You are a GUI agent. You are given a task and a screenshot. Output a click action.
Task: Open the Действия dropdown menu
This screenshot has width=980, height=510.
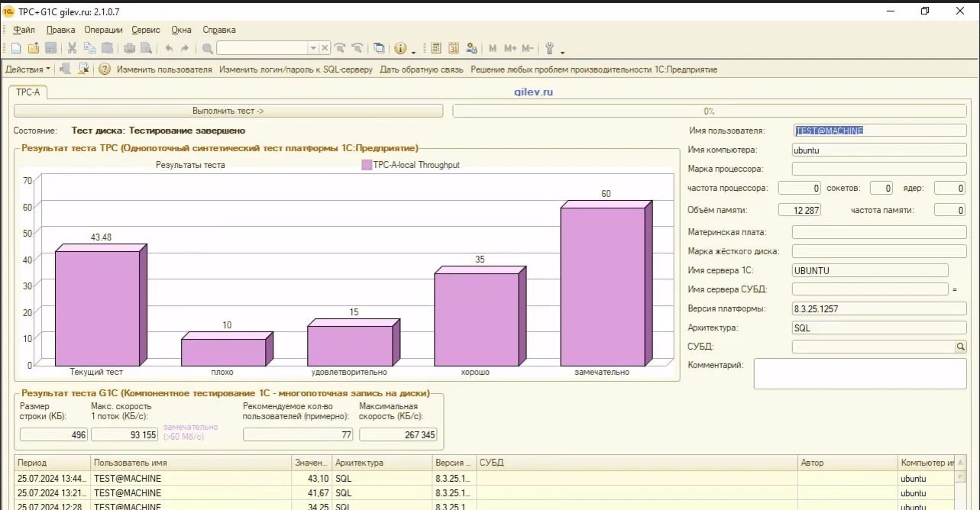[x=28, y=69]
